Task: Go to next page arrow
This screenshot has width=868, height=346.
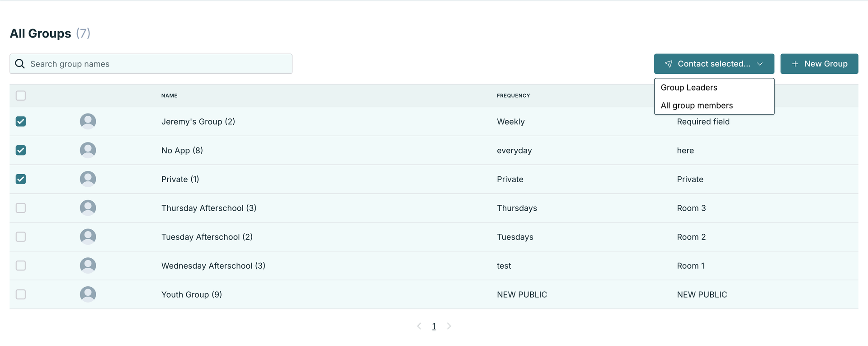Action: pyautogui.click(x=449, y=326)
